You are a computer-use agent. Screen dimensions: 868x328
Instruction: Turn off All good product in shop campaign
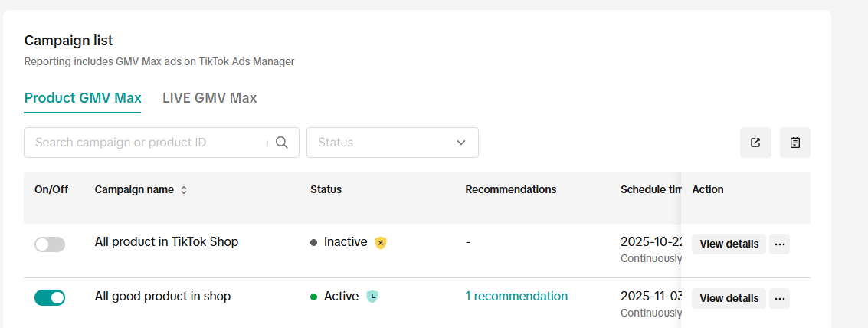50,298
